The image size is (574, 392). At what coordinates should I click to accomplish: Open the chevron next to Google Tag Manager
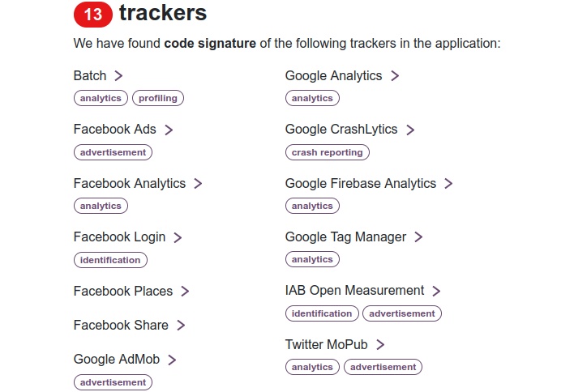click(419, 237)
